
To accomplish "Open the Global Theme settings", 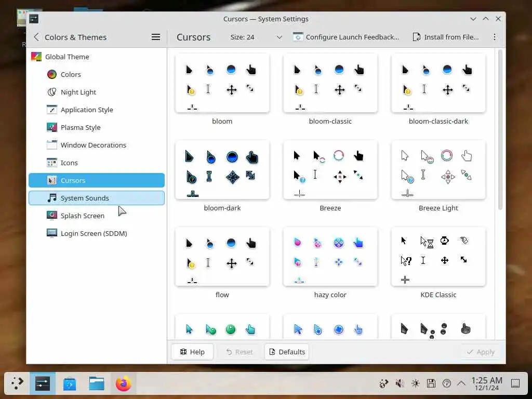I will tap(96, 57).
